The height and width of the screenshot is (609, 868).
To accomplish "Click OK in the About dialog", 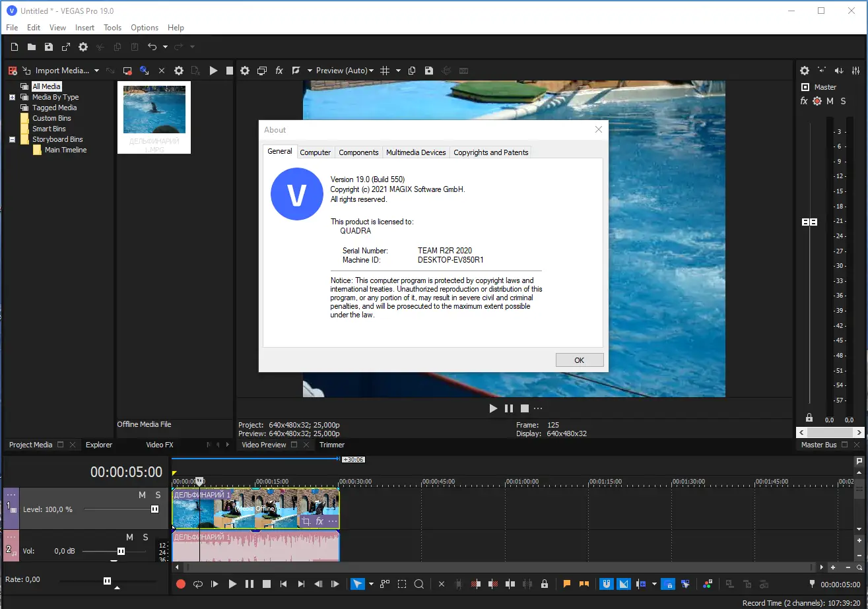I will [579, 360].
